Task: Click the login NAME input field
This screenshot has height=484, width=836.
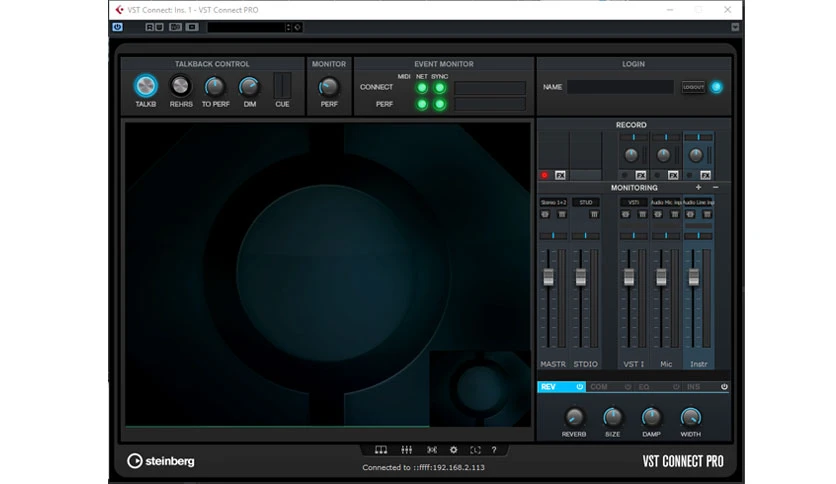Action: tap(621, 87)
